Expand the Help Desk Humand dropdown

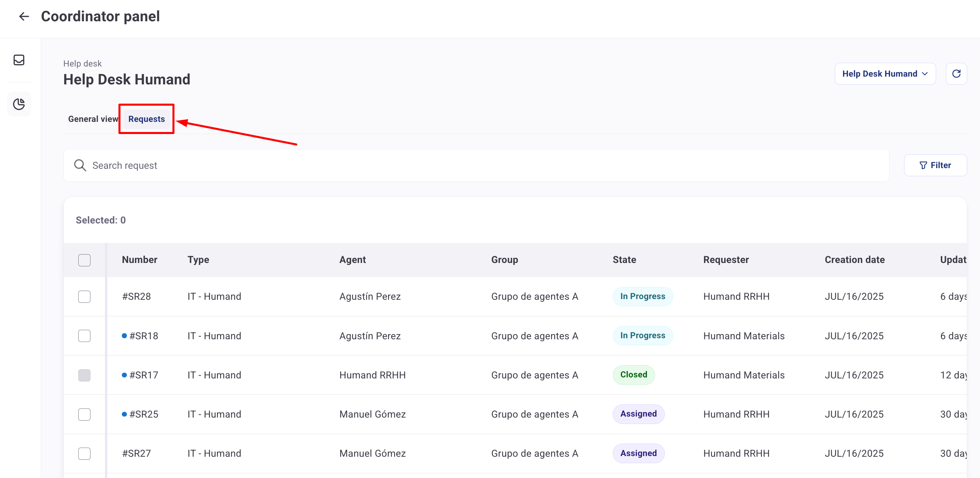pos(885,74)
